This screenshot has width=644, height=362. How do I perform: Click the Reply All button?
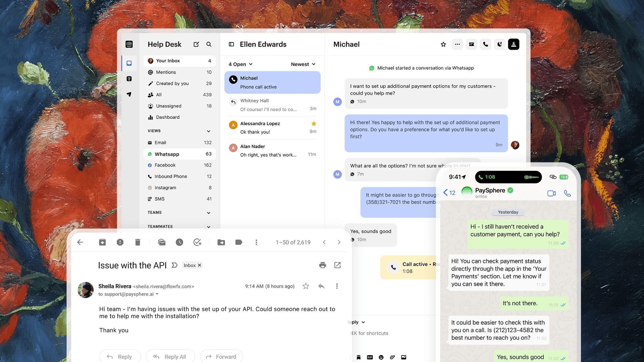170,357
